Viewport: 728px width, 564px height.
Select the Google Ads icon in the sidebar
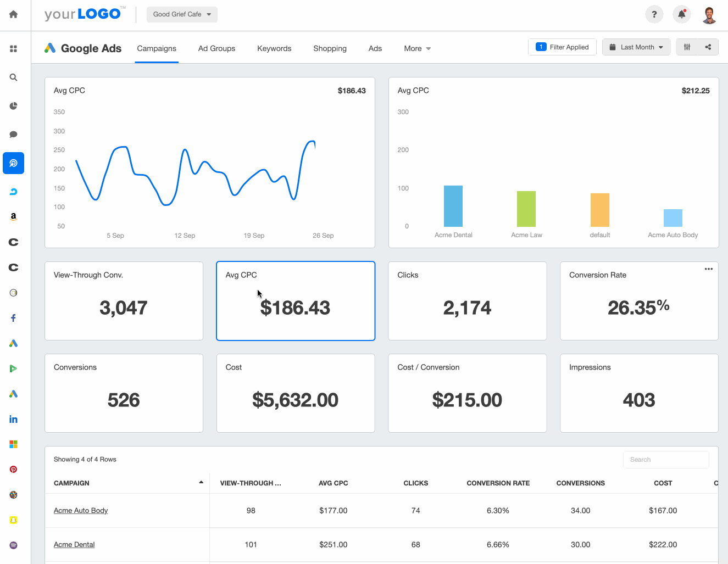coord(13,343)
